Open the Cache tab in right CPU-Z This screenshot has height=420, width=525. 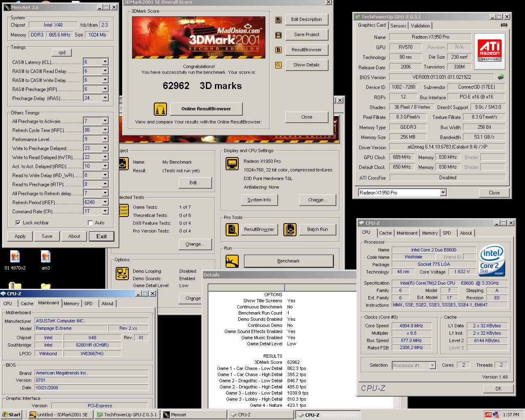tap(385, 233)
